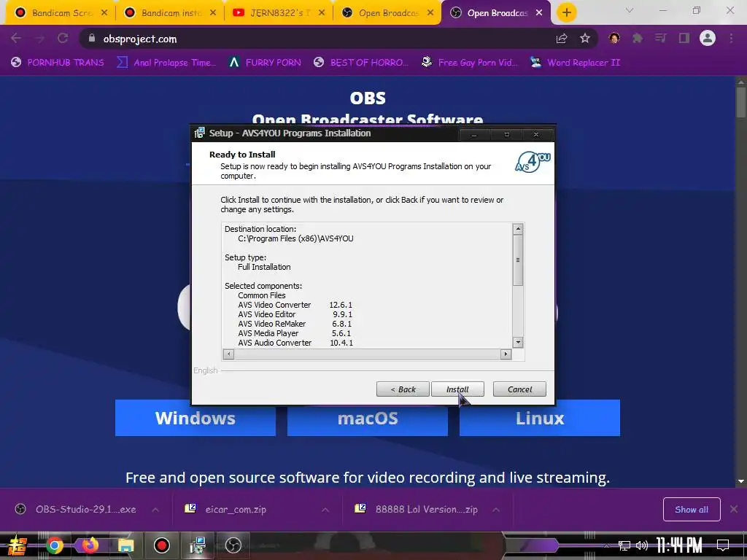Select the Windows download button on the OBS page
747x560 pixels.
[196, 418]
